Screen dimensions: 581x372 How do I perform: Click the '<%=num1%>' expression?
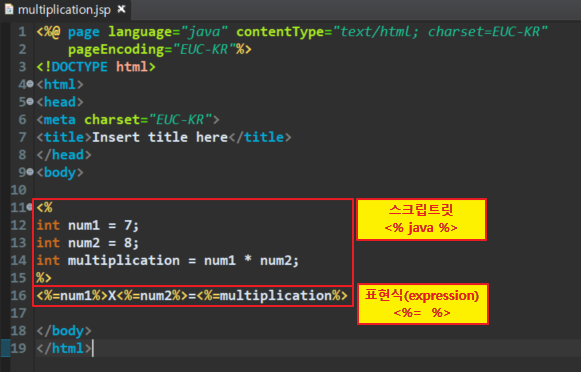pyautogui.click(x=72, y=296)
